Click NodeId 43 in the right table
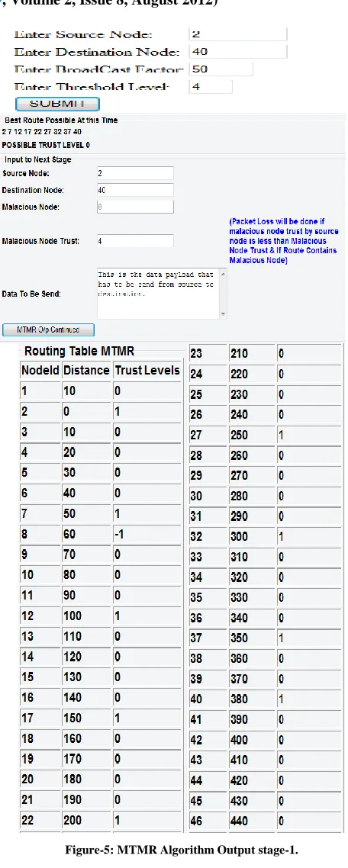Viewport: 348px width, 868px height. [x=196, y=760]
